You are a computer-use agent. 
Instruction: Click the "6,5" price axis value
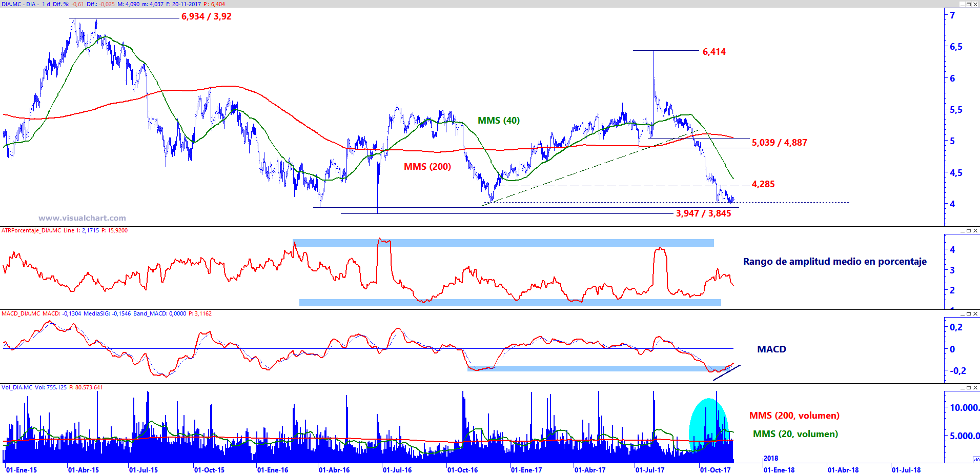[956, 47]
